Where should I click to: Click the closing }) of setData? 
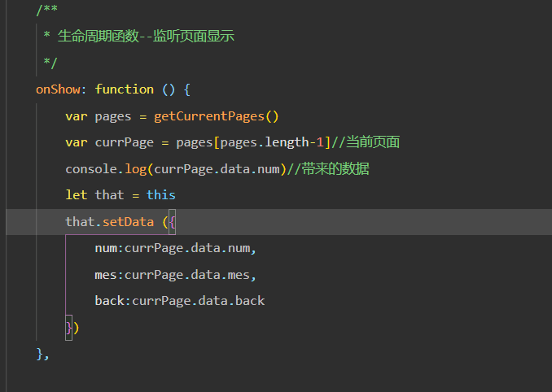(x=72, y=328)
